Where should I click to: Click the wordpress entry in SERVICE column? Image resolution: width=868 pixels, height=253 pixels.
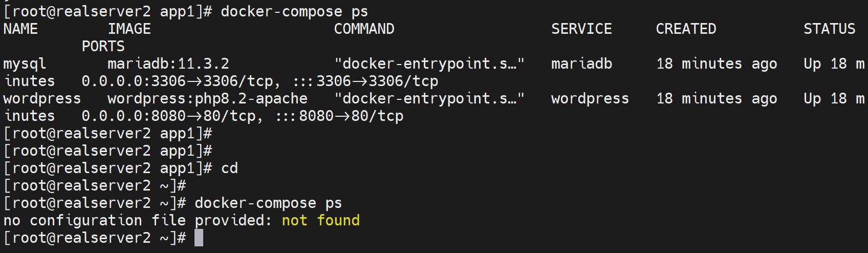(590, 98)
